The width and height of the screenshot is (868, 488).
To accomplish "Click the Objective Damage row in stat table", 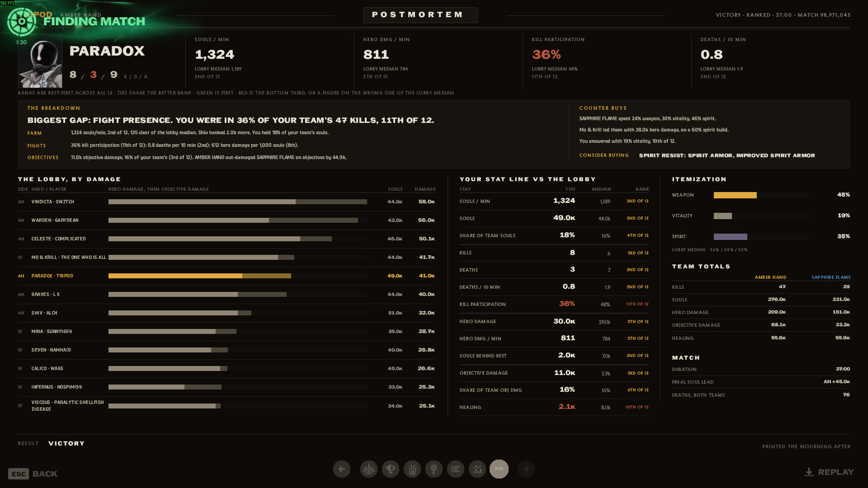I will coord(554,373).
